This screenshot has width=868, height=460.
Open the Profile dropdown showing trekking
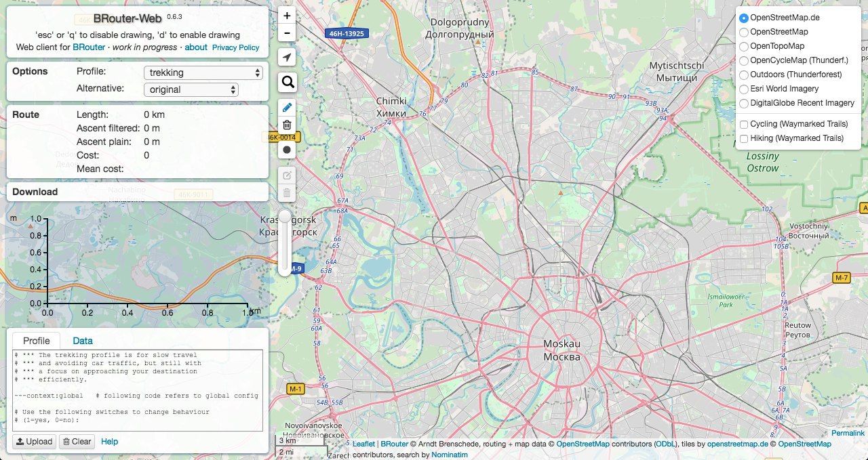(203, 72)
